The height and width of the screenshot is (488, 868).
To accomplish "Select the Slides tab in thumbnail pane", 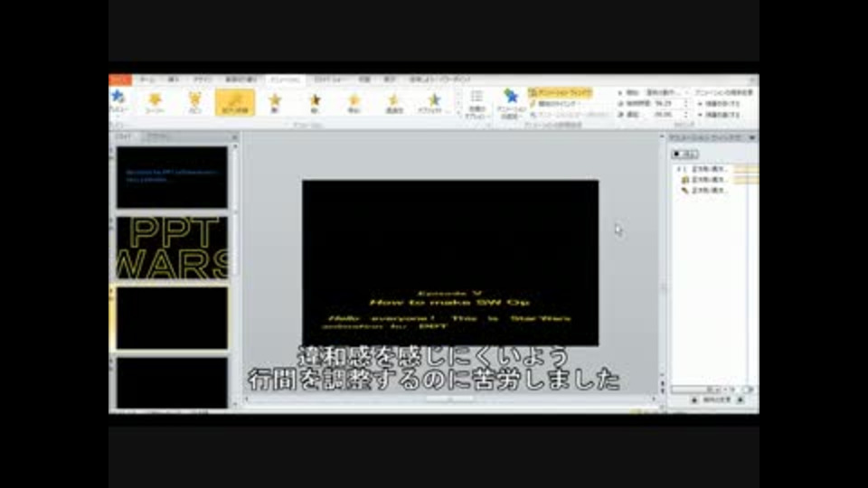I will click(124, 136).
